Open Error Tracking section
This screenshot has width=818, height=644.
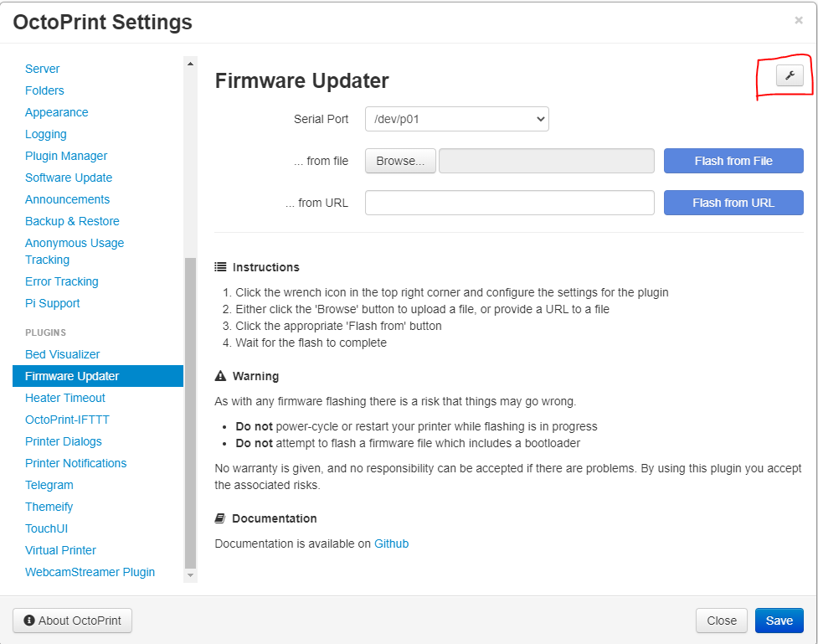pyautogui.click(x=62, y=282)
